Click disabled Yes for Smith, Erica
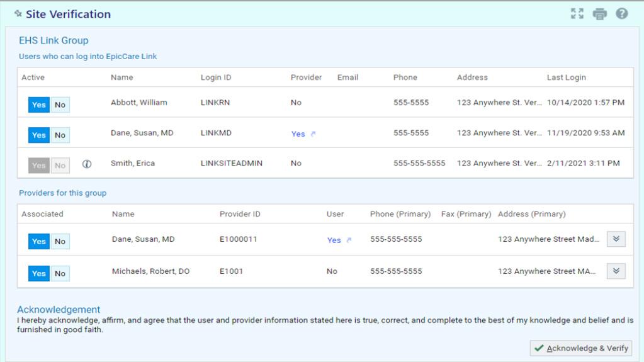This screenshot has width=644, height=362. pyautogui.click(x=39, y=166)
